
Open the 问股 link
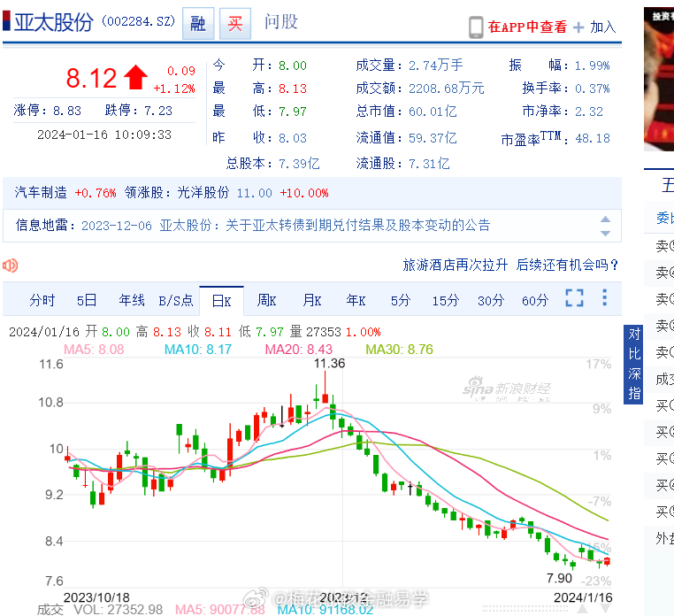(x=281, y=21)
